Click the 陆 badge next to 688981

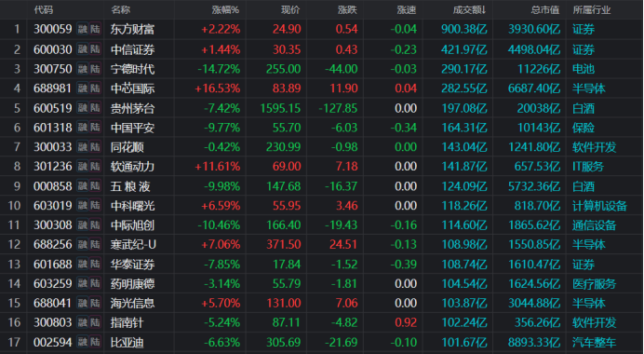[x=95, y=88]
